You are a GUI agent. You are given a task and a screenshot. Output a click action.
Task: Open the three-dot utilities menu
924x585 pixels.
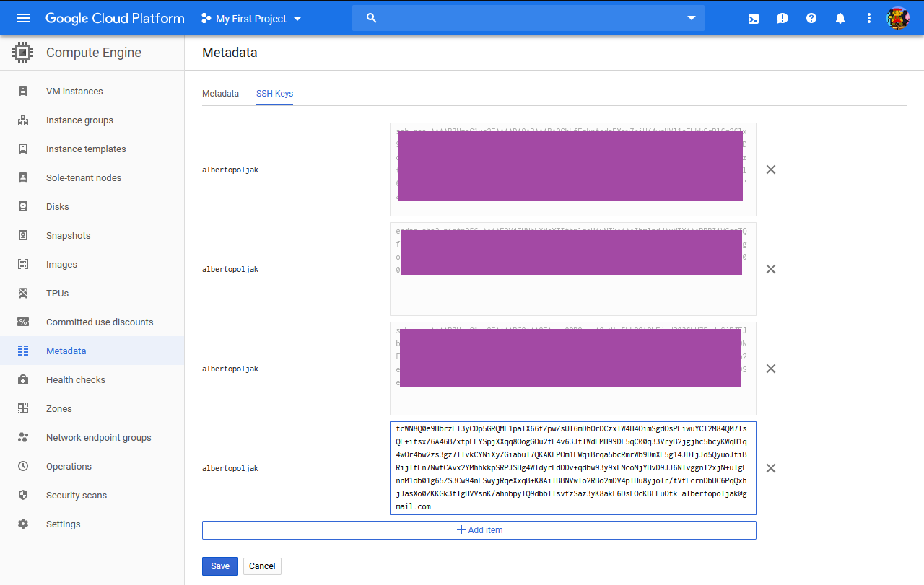click(869, 19)
